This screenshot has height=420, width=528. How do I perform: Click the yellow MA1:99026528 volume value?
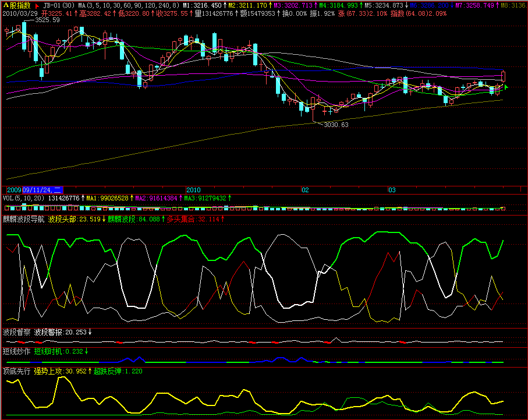point(108,198)
